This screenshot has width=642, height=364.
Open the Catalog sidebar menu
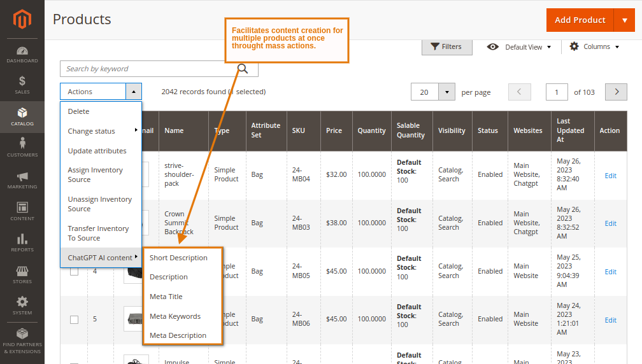[x=22, y=117]
